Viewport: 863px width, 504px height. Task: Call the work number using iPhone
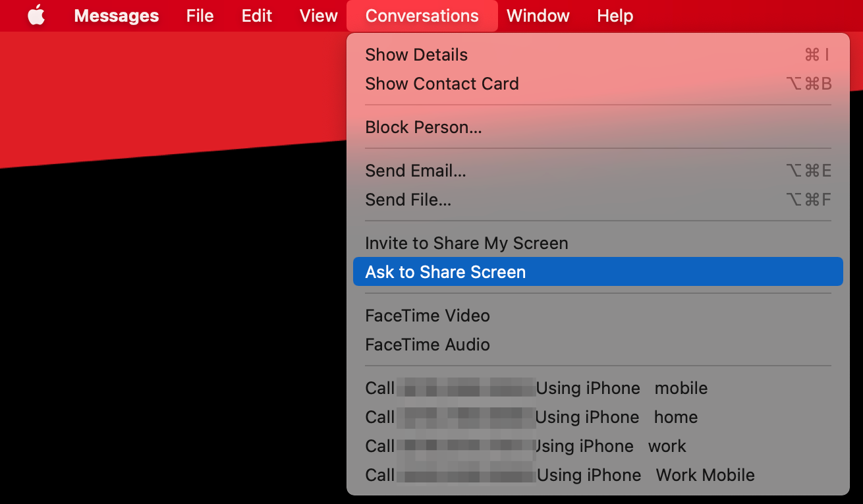pyautogui.click(x=598, y=446)
